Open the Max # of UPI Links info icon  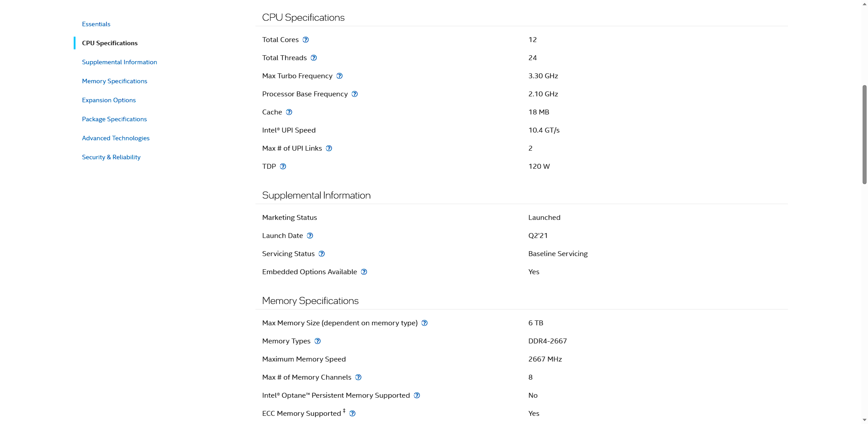329,148
